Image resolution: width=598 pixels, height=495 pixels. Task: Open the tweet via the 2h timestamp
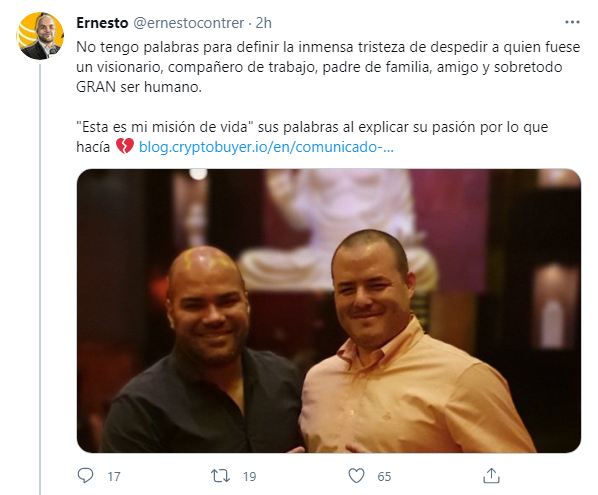[x=263, y=23]
